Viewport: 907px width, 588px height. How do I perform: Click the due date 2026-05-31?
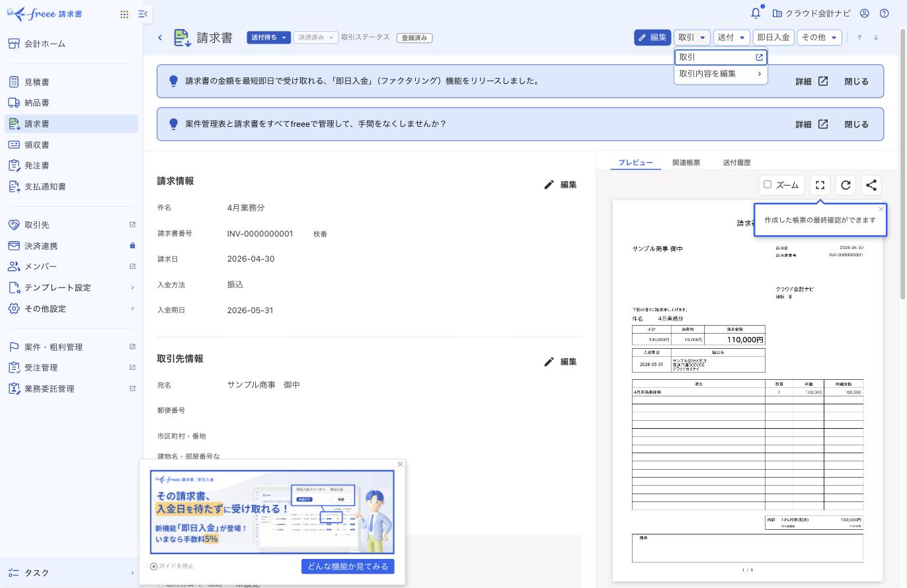[250, 311]
